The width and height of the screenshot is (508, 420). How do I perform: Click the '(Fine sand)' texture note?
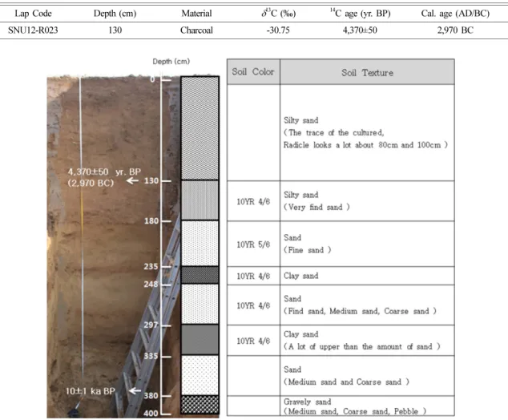pos(308,250)
